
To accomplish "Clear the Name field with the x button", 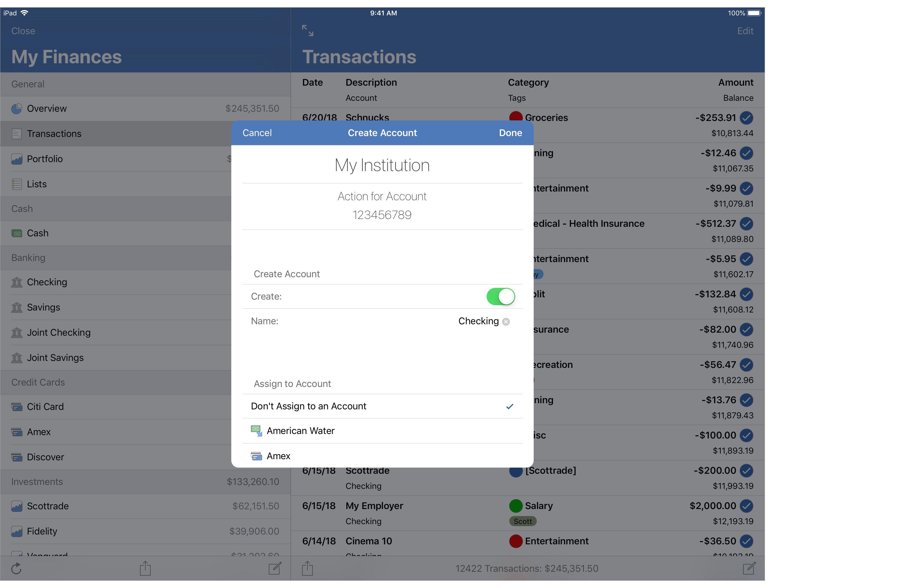I will point(506,322).
